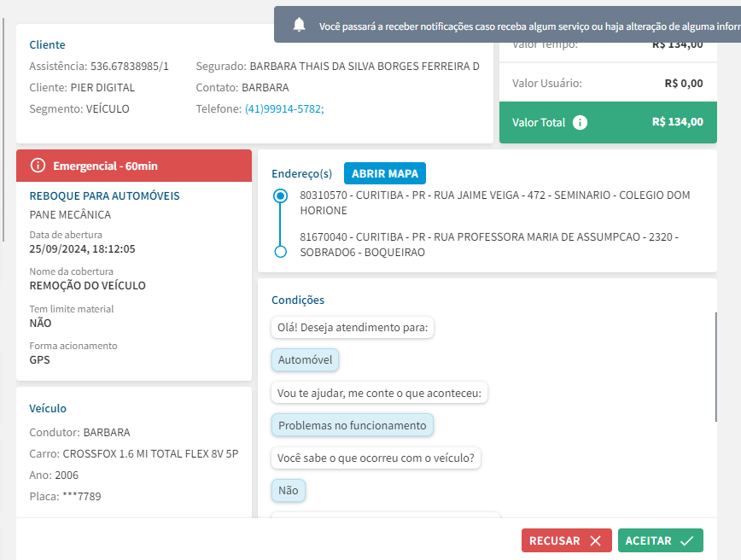Click the PANE MECÂNICA text
This screenshot has width=741, height=560.
tap(70, 214)
